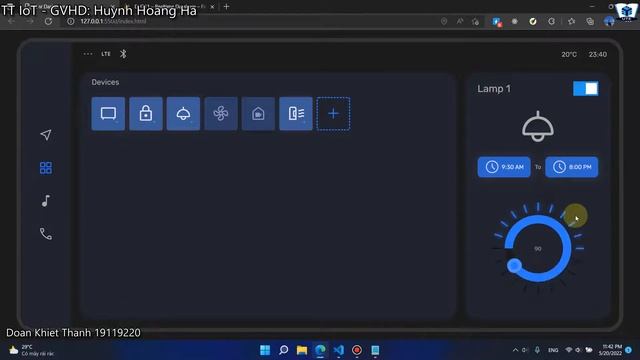Screen dimensions: 640x360
Task: Click the 20°C temperature reading
Action: [x=569, y=54]
